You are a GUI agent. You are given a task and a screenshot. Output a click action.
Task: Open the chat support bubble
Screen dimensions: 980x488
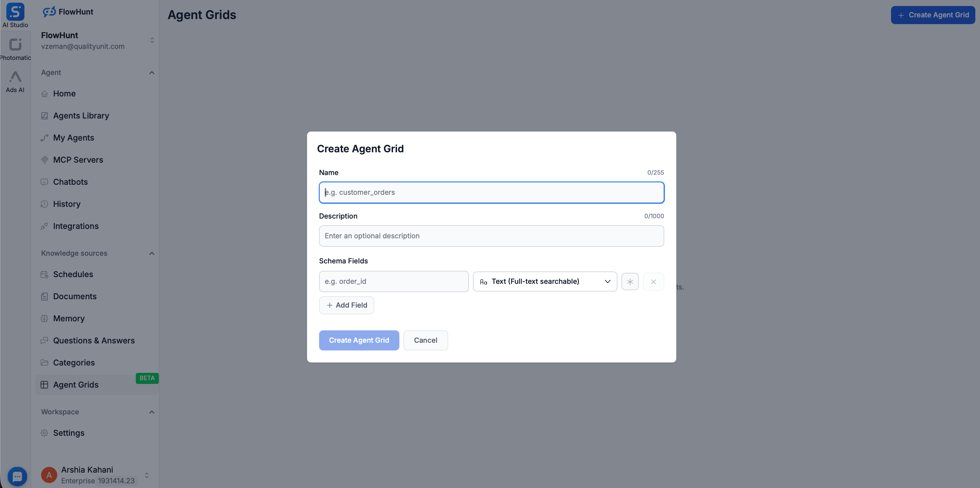[x=17, y=476]
